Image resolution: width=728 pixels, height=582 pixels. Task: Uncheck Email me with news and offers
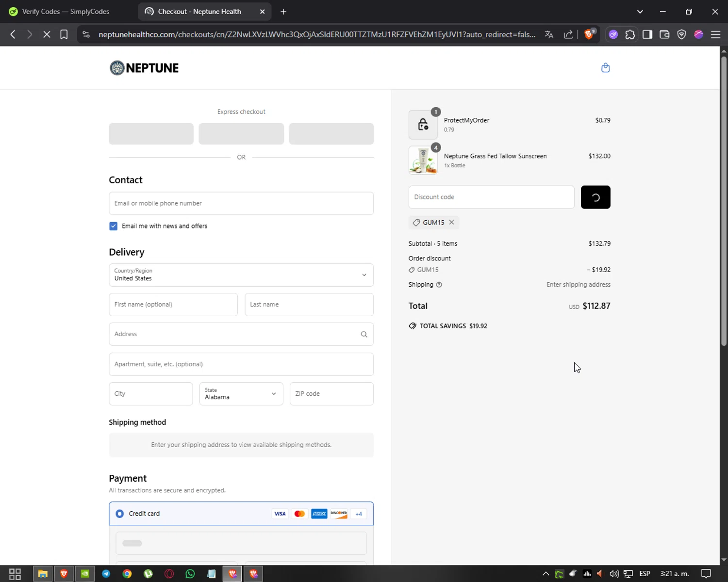[x=113, y=226]
